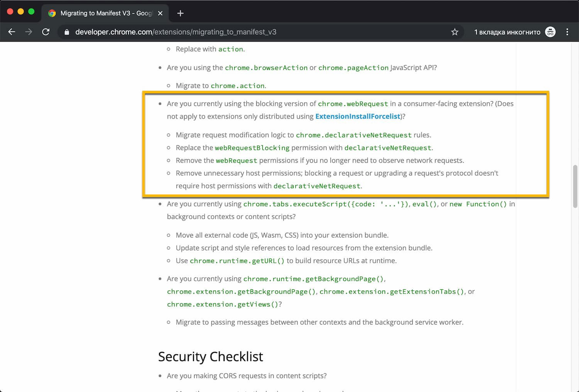Click the chrome.extension.getViews() code text
Image resolution: width=579 pixels, height=392 pixels.
[222, 304]
